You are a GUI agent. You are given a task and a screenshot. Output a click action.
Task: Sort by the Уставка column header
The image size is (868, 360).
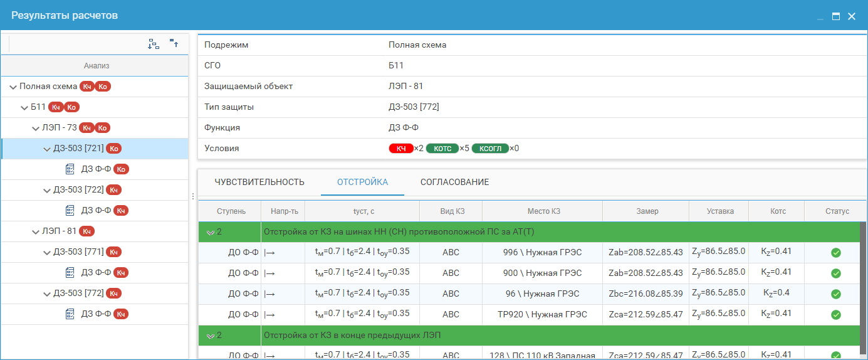(720, 211)
